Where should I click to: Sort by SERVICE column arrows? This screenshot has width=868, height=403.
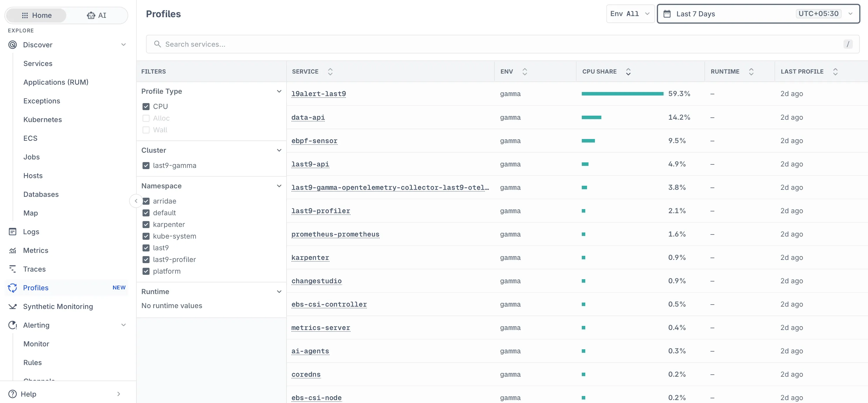coord(330,72)
